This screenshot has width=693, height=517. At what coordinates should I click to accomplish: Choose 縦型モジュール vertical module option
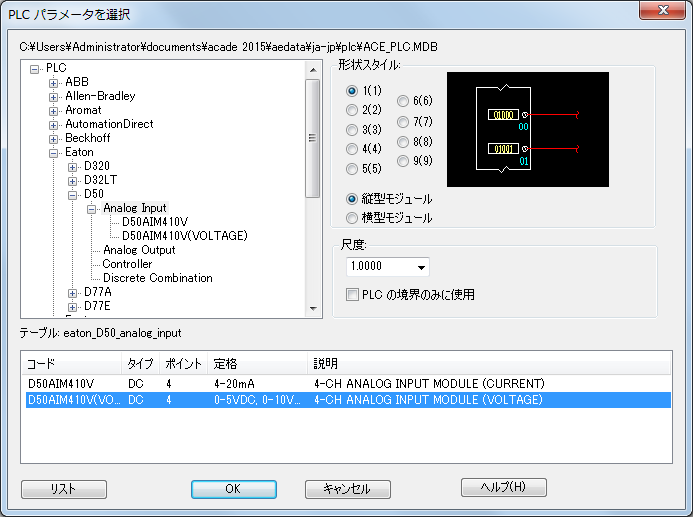pos(352,199)
